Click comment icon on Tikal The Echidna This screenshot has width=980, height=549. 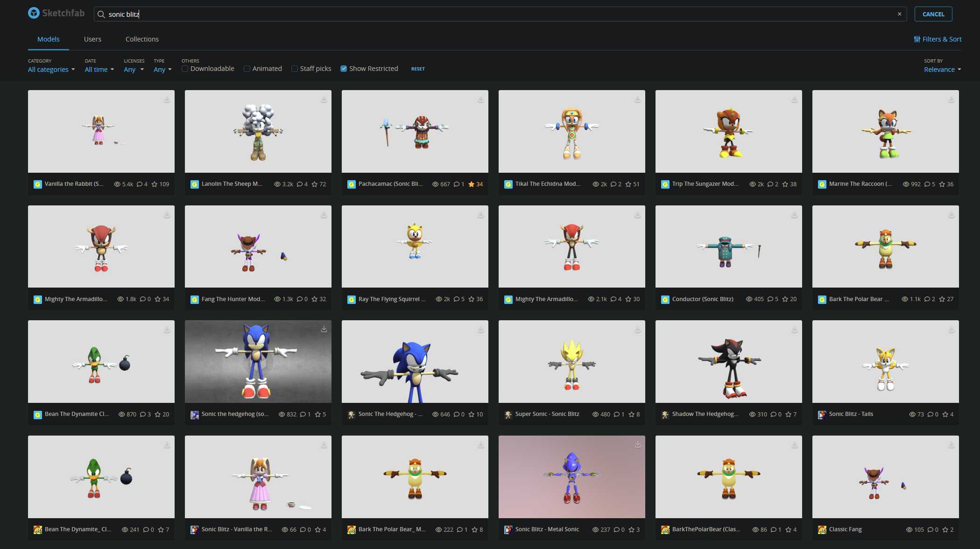(613, 184)
